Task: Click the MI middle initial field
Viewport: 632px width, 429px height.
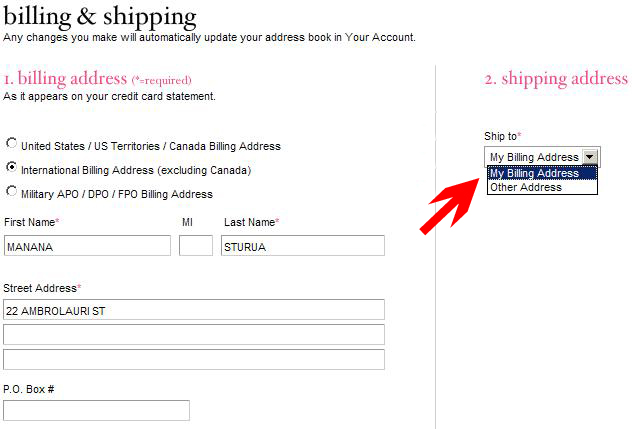Action: (196, 246)
